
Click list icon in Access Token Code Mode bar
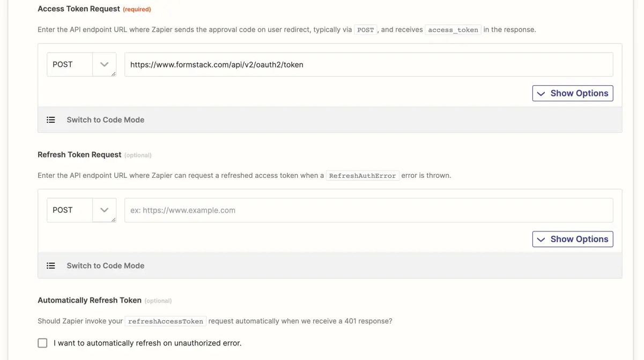pyautogui.click(x=51, y=120)
